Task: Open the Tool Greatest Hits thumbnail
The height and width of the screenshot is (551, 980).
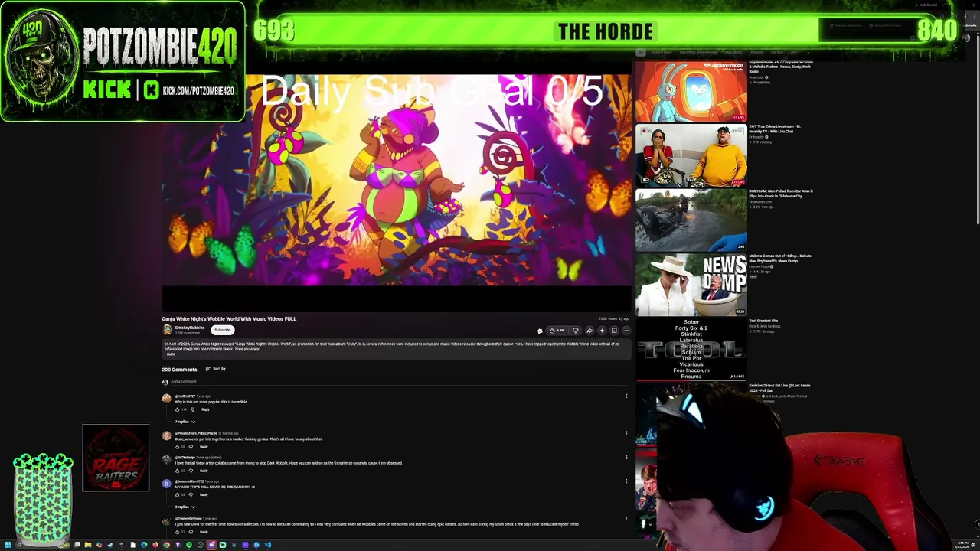Action: (691, 350)
